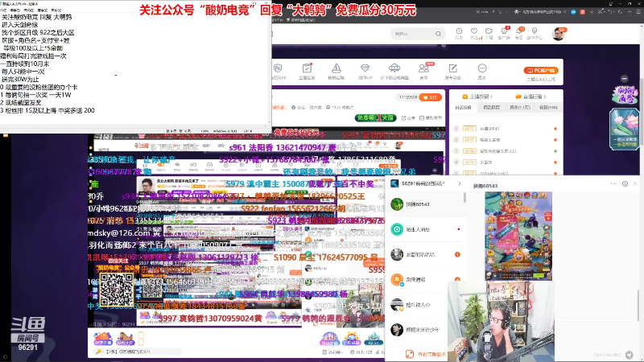The width and height of the screenshot is (644, 362).
Task: Select rank 2 user in ranking list
Action: [x=506, y=140]
